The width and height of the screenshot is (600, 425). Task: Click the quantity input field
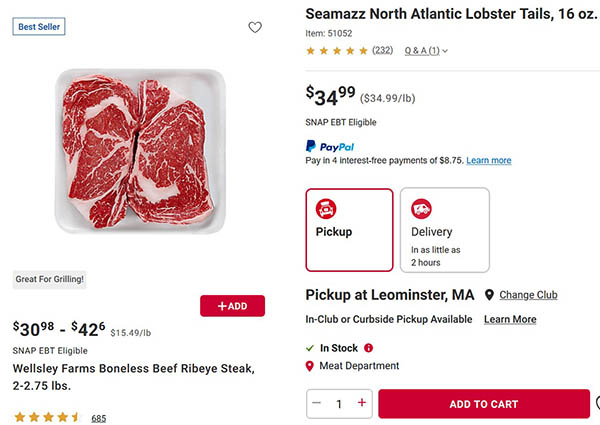(339, 404)
